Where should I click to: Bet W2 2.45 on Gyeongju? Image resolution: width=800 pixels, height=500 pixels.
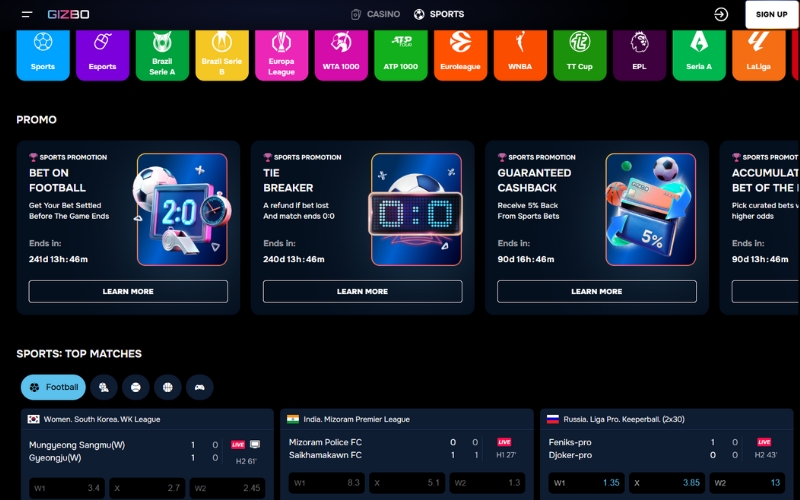(227, 488)
